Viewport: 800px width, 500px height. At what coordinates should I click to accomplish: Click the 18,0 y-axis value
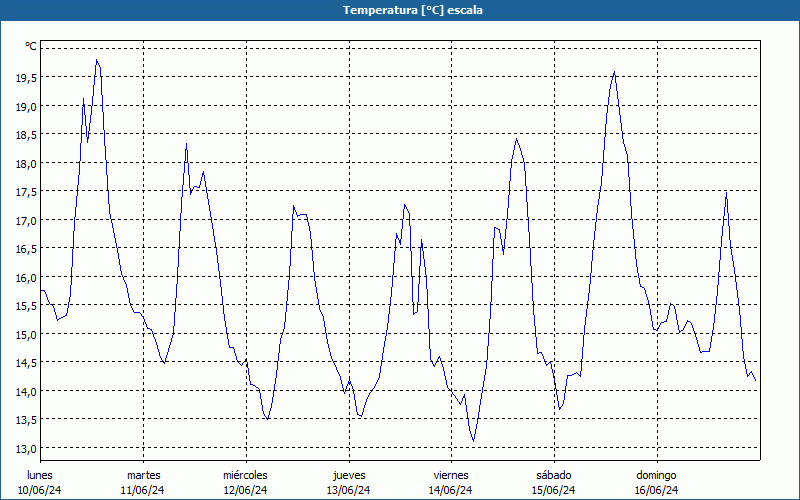click(x=26, y=163)
